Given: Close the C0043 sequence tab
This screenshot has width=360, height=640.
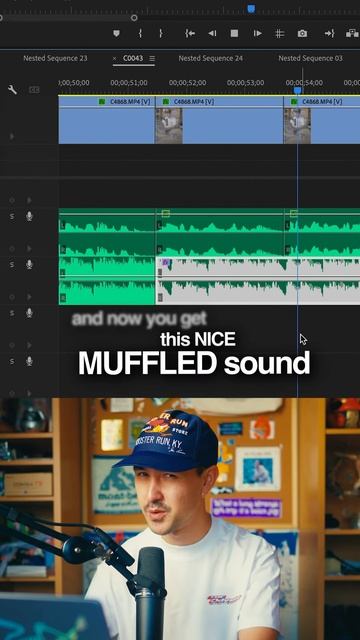Looking at the screenshot, I should point(115,58).
